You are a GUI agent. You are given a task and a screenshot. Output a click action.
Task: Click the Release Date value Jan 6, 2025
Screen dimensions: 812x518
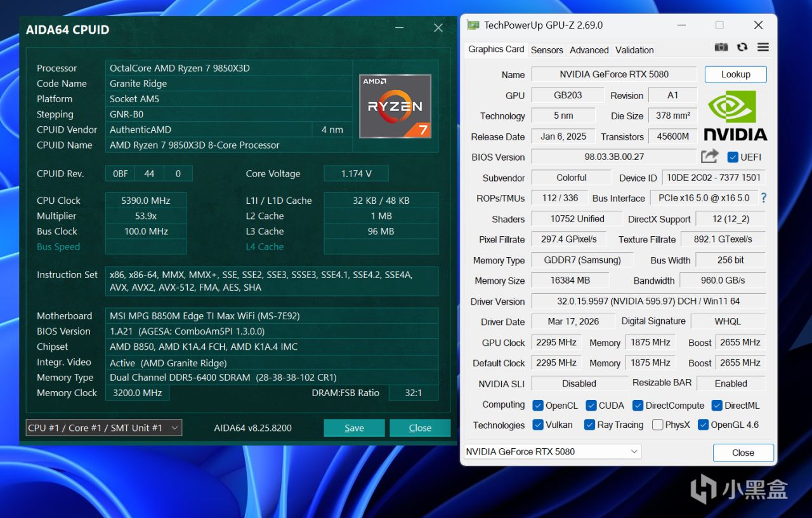[563, 136]
